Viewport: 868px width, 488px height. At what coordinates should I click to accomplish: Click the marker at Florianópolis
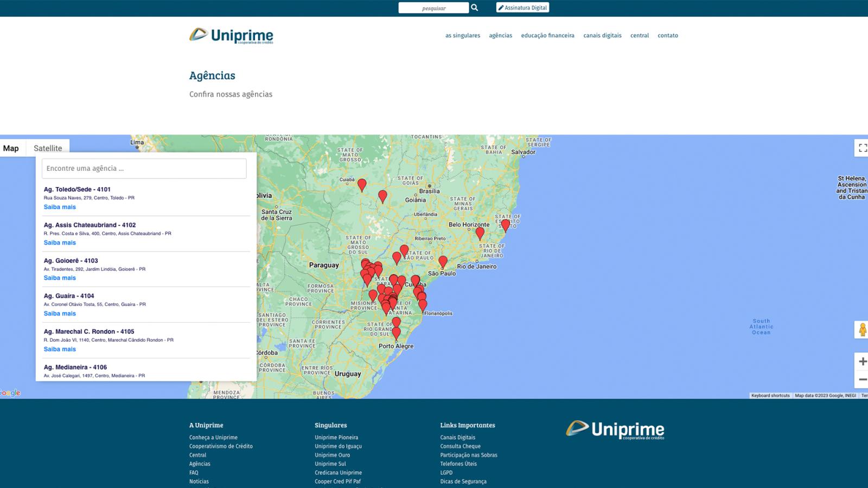(423, 306)
